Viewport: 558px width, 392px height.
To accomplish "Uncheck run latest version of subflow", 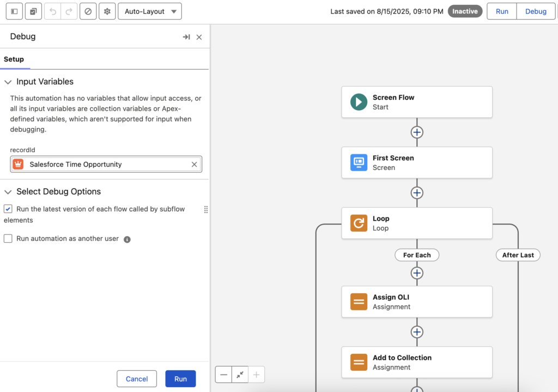I will click(8, 209).
